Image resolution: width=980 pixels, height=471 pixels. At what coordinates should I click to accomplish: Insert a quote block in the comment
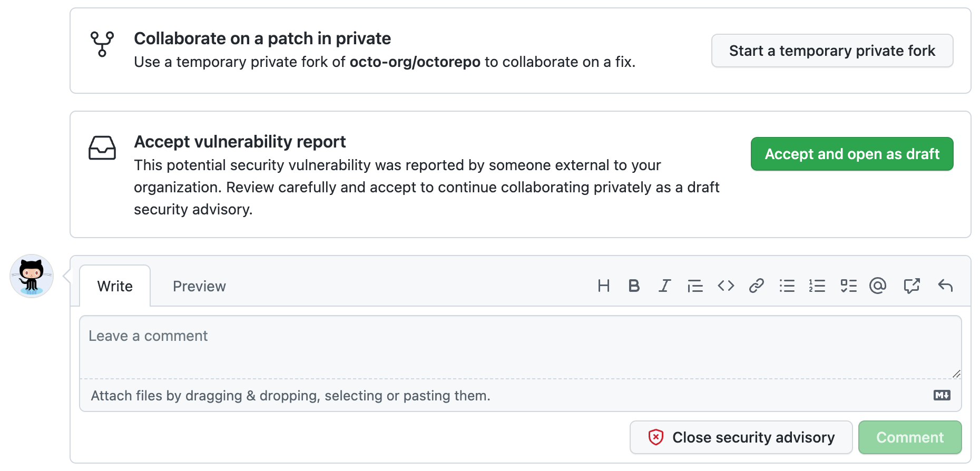click(x=695, y=286)
